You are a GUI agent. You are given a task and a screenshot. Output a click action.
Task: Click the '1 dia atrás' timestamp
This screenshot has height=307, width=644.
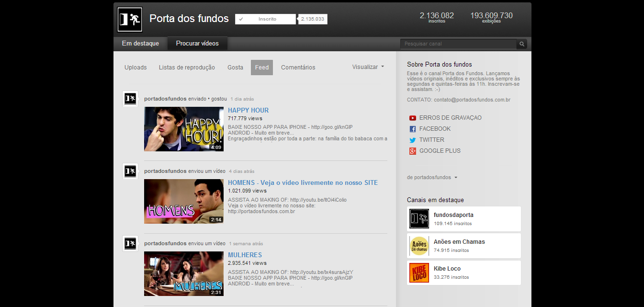(x=242, y=99)
